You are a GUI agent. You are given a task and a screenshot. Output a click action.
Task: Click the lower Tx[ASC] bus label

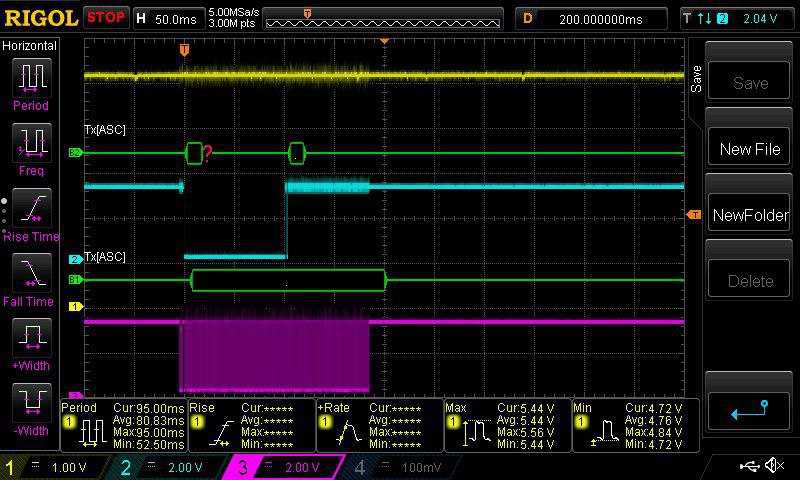[105, 257]
